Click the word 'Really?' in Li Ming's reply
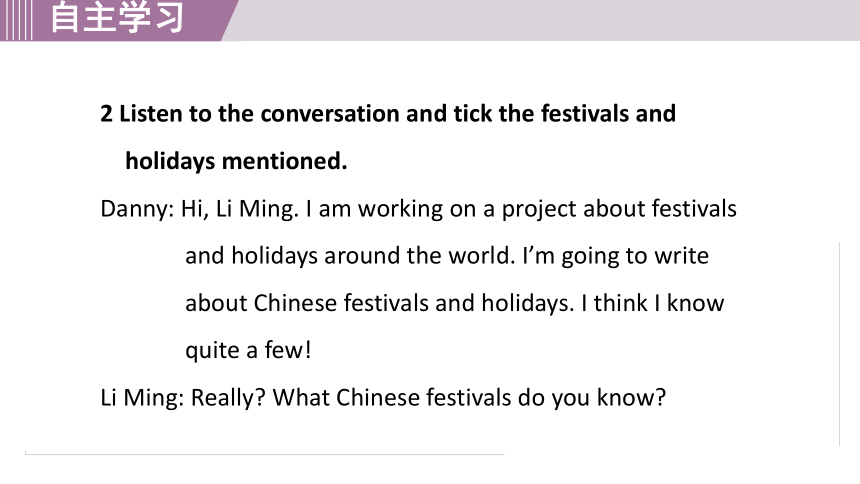This screenshot has width=860, height=484. click(228, 397)
